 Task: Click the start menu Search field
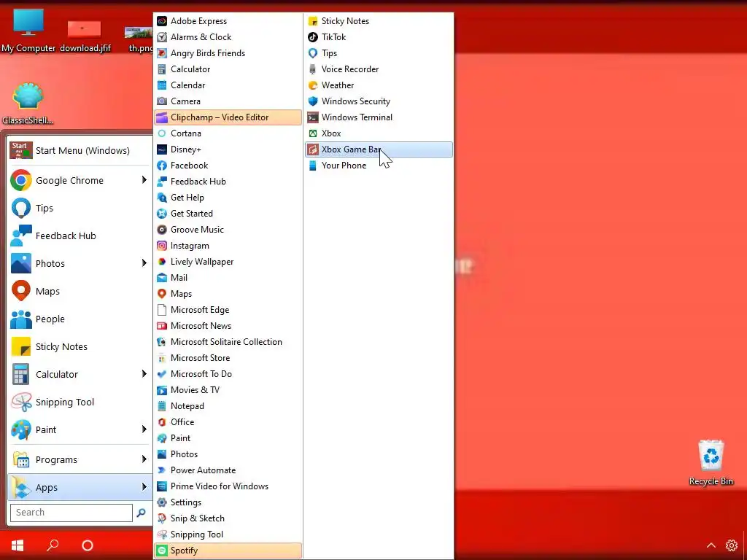click(x=71, y=513)
